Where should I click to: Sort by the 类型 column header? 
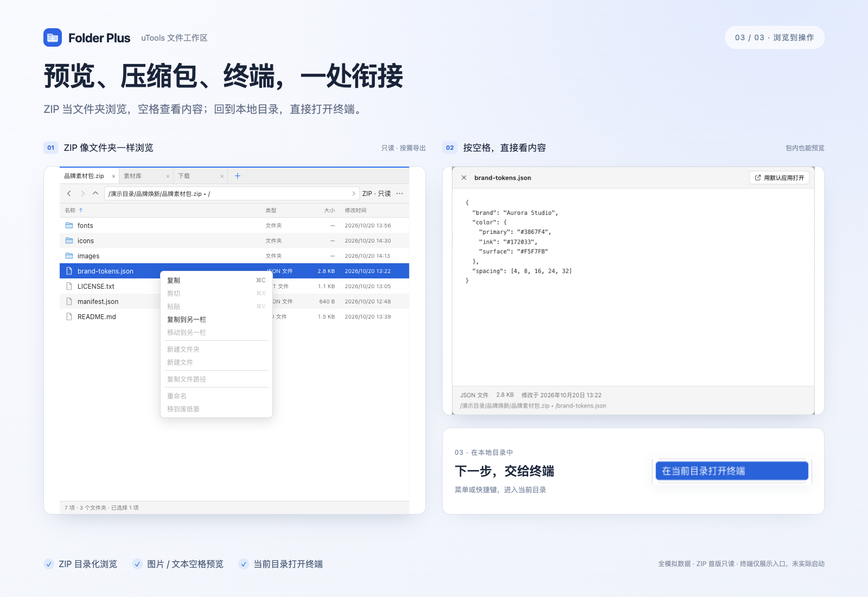[x=271, y=210]
